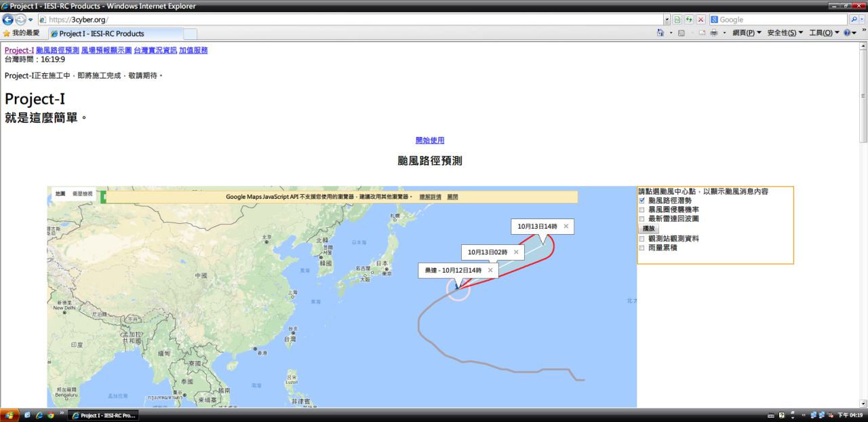Image resolution: width=868 pixels, height=422 pixels.
Task: Click the IME help question mark tray icon
Action: coord(781,415)
